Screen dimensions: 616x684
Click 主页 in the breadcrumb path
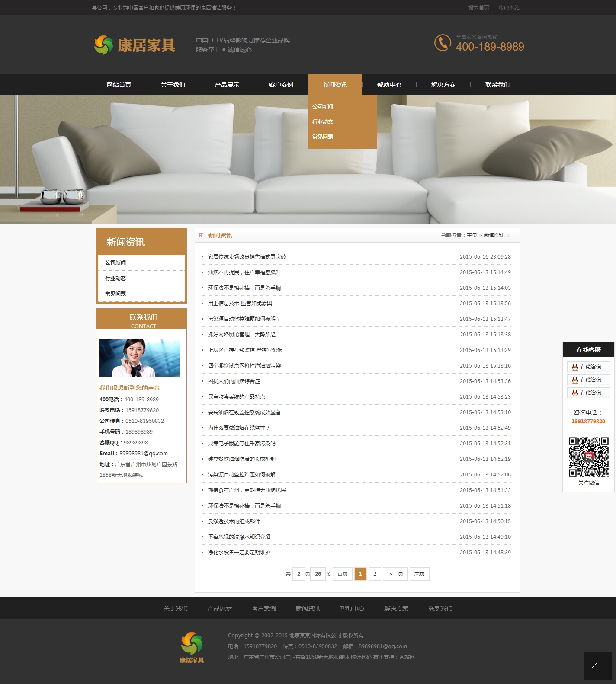click(x=472, y=235)
